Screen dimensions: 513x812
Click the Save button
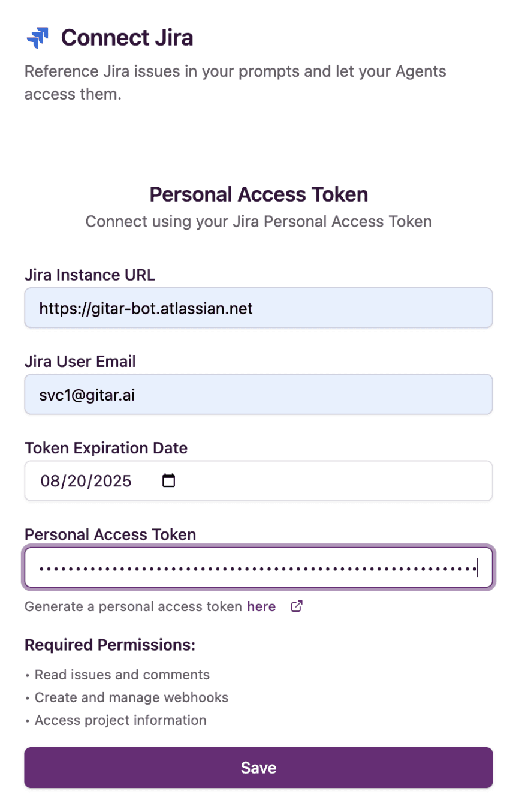click(x=258, y=768)
